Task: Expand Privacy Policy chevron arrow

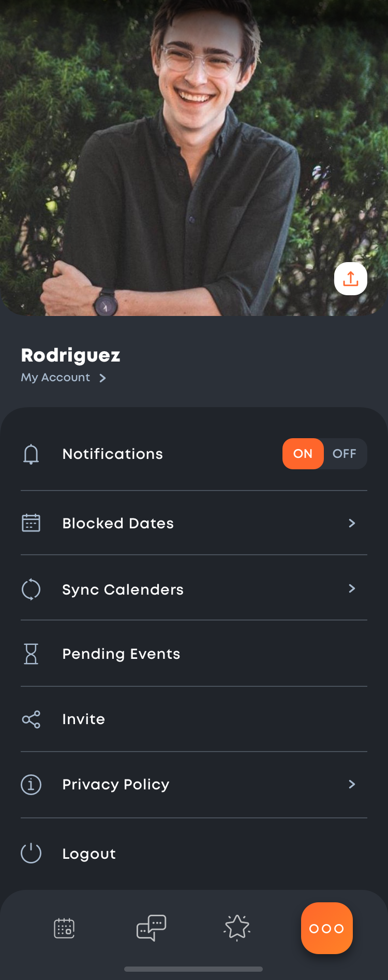Action: click(352, 784)
